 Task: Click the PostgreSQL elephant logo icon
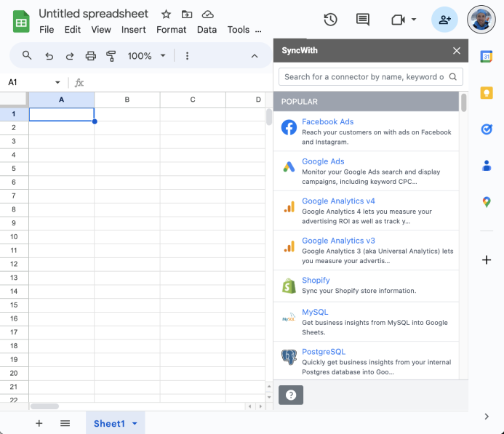[x=289, y=357]
